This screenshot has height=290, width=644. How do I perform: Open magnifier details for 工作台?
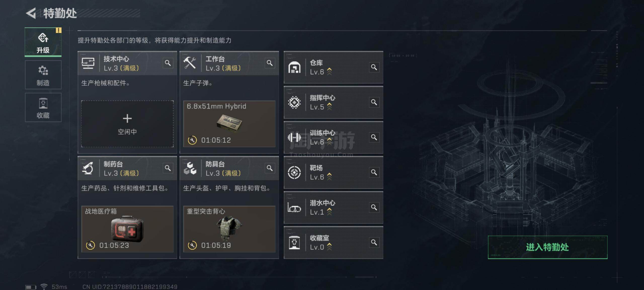[270, 63]
